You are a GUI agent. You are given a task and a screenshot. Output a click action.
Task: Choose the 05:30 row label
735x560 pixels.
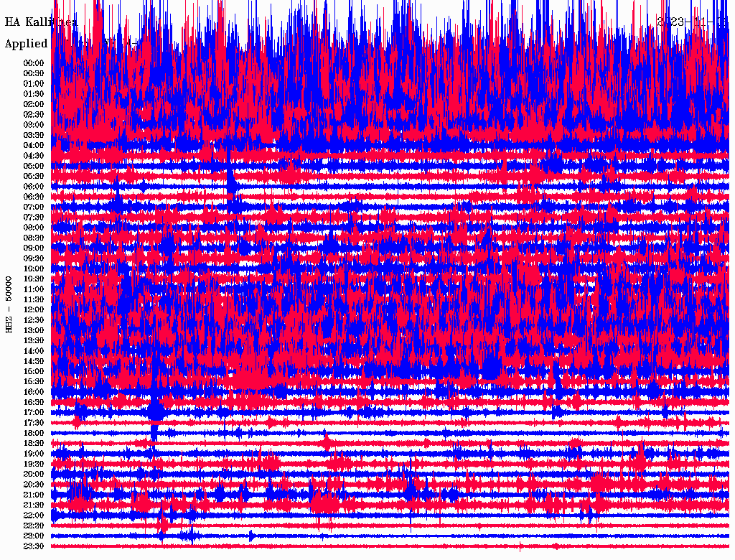tap(34, 177)
